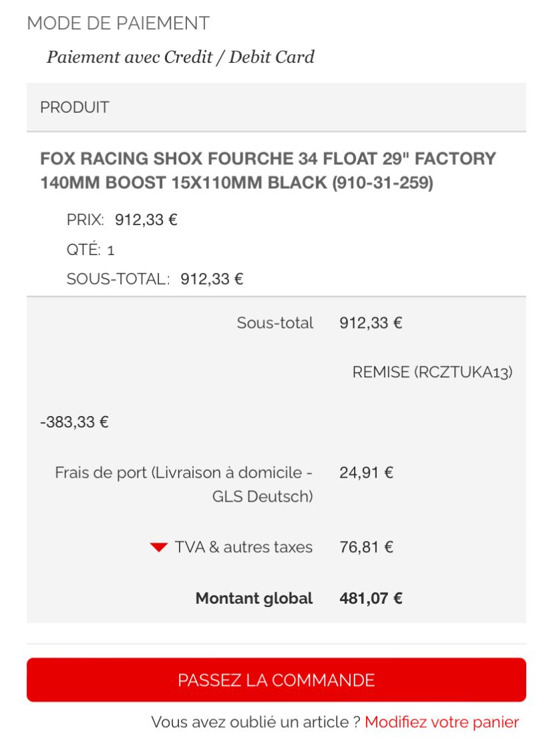The width and height of the screenshot is (553, 756).
Task: Click the REMISE (RCZTUKA13) discount label
Action: click(433, 372)
